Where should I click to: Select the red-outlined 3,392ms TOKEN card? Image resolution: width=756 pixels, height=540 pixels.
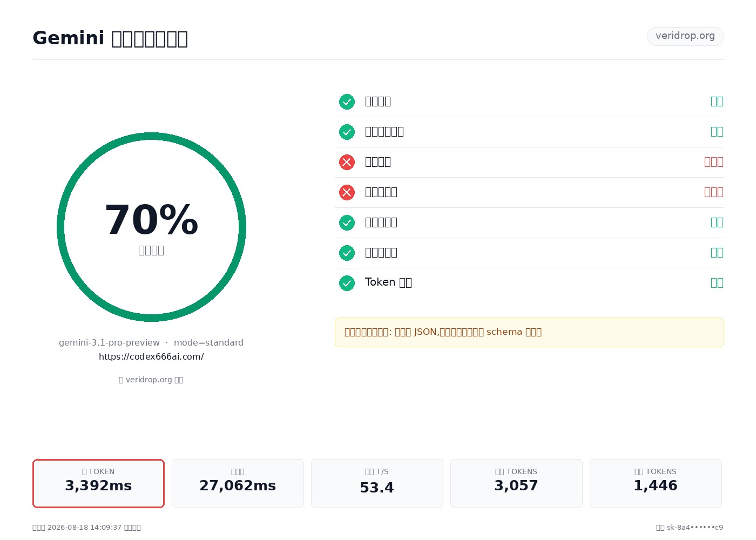[x=98, y=483]
